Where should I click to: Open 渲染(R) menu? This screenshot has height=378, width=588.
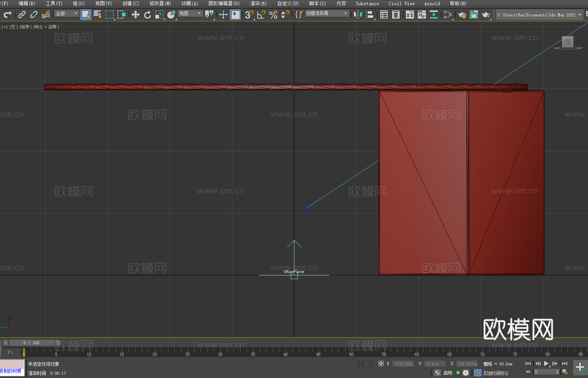tap(258, 3)
